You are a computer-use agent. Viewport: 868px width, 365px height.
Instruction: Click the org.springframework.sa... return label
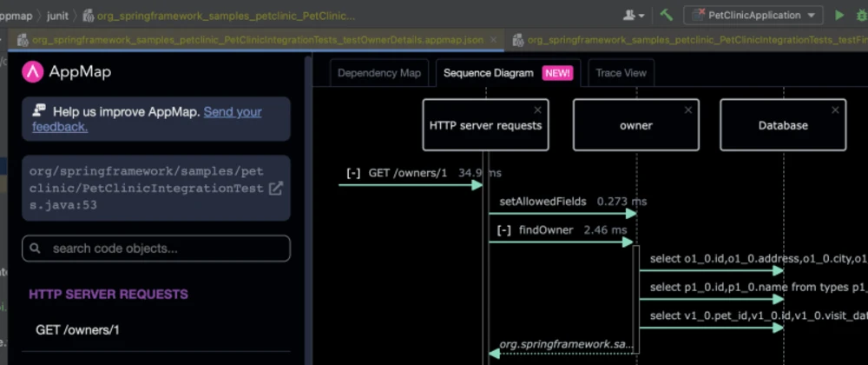(566, 344)
